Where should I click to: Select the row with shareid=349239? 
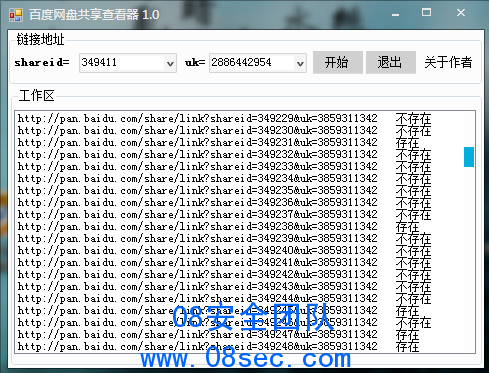pyautogui.click(x=224, y=239)
